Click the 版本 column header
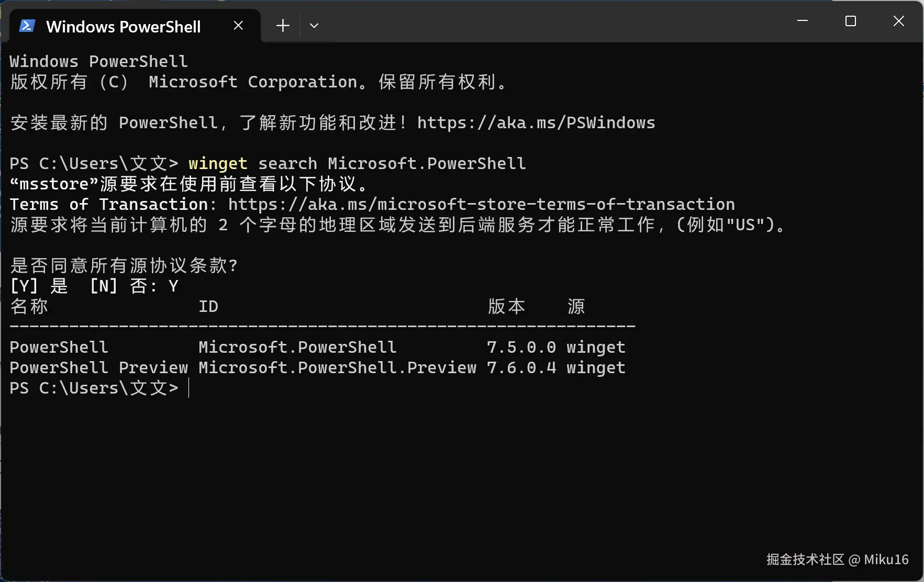Screen dimensions: 924x582 [506, 307]
